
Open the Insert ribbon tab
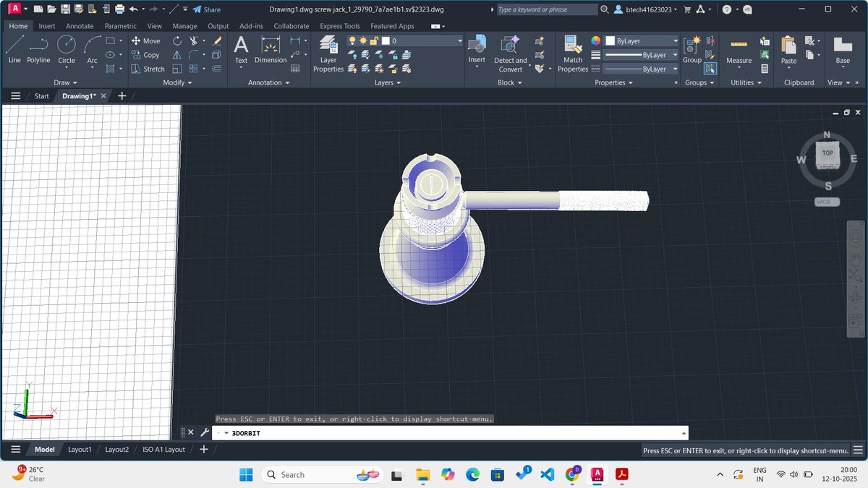[46, 26]
